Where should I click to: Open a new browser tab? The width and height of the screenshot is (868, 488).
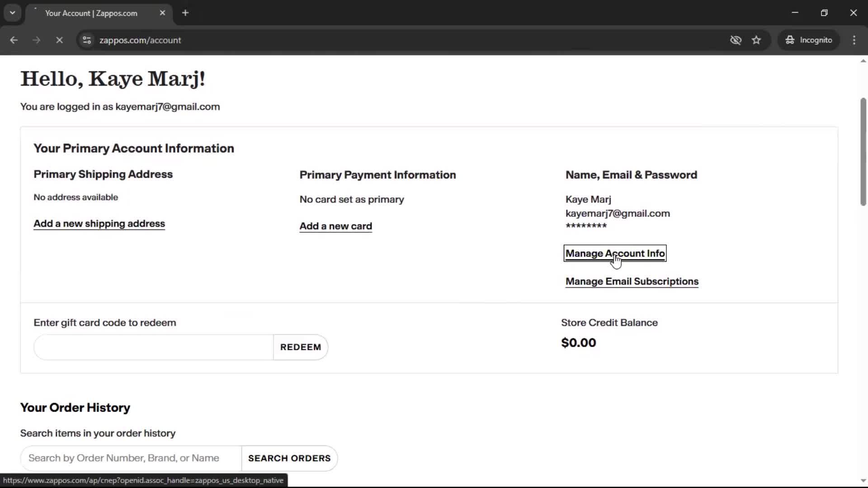185,13
